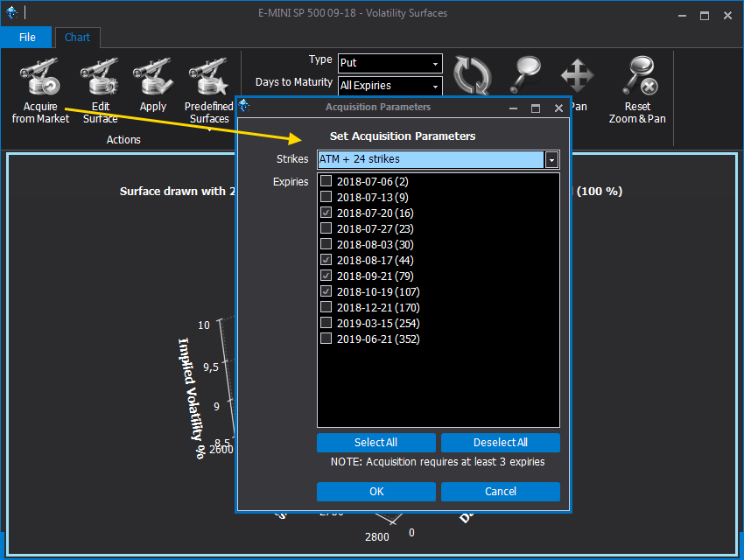Confirm acquisition with OK button
744x560 pixels.
coord(376,492)
